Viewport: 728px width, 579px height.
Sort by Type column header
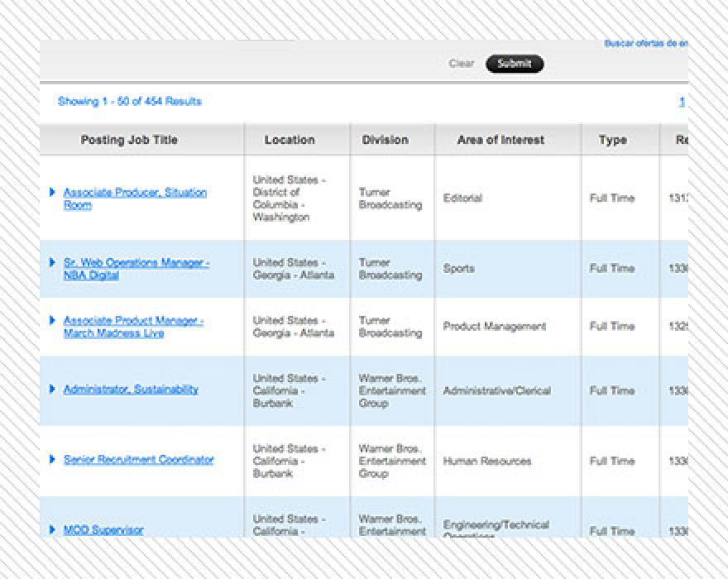coord(613,141)
